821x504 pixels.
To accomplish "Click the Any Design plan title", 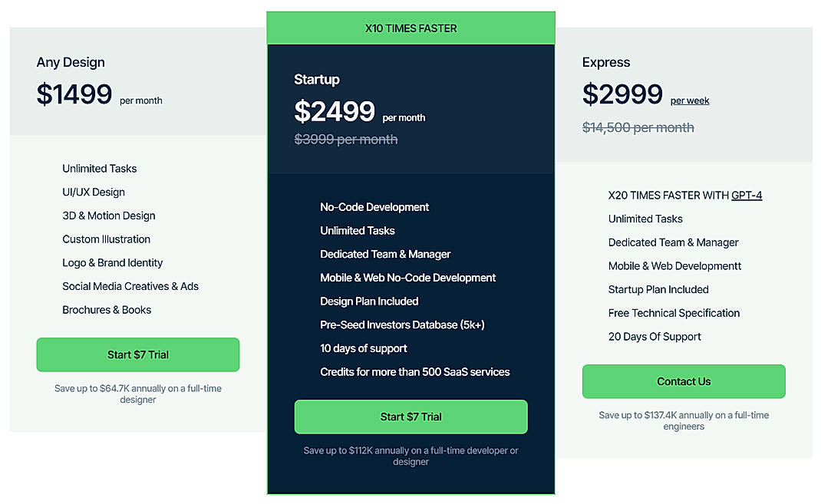I will [71, 62].
